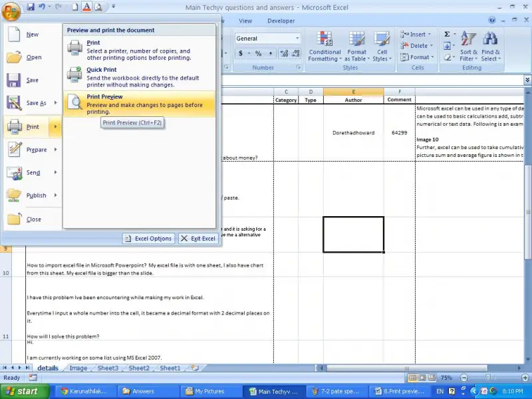532x399 pixels.
Task: Expand the Save As submenu arrow
Action: (55, 103)
